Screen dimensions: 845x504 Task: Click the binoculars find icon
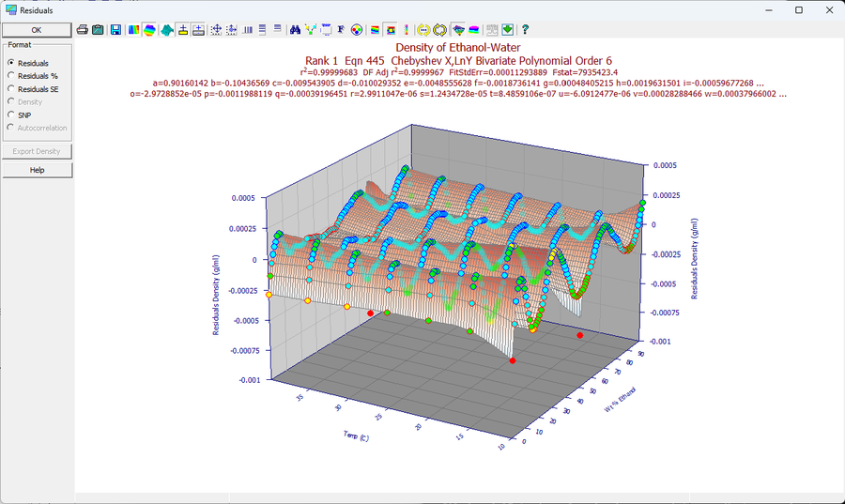pyautogui.click(x=295, y=30)
